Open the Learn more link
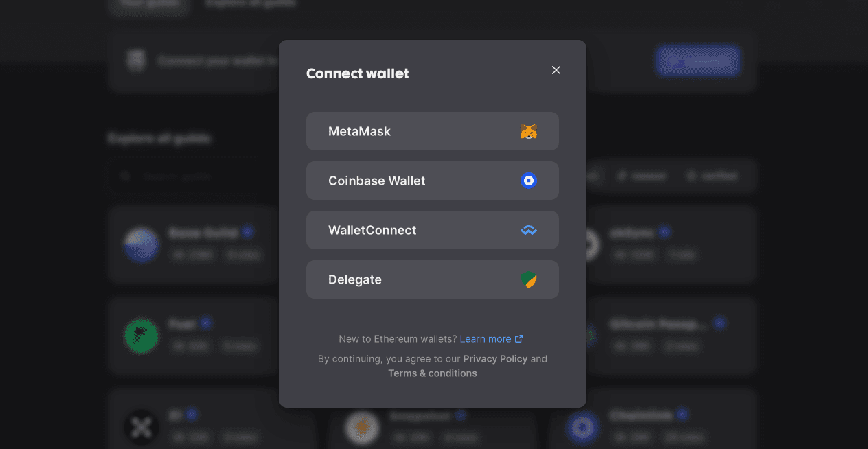Screen dimensions: 868x449 point(487,338)
